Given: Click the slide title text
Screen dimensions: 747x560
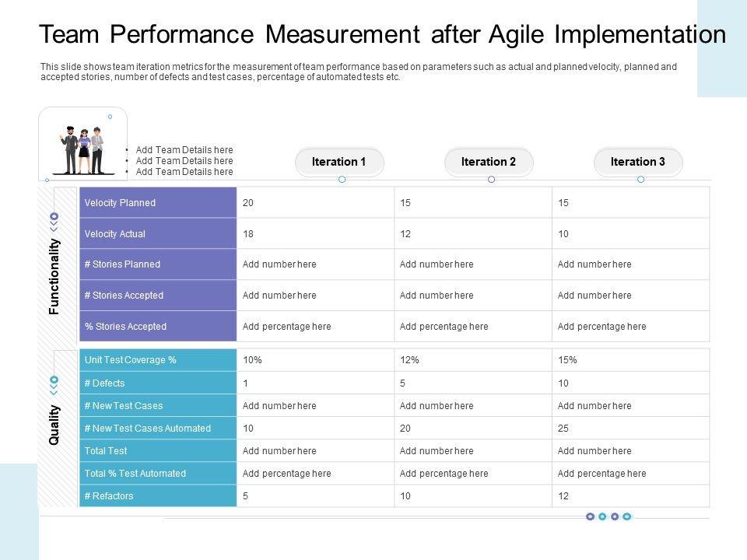Looking at the screenshot, I should (x=382, y=35).
